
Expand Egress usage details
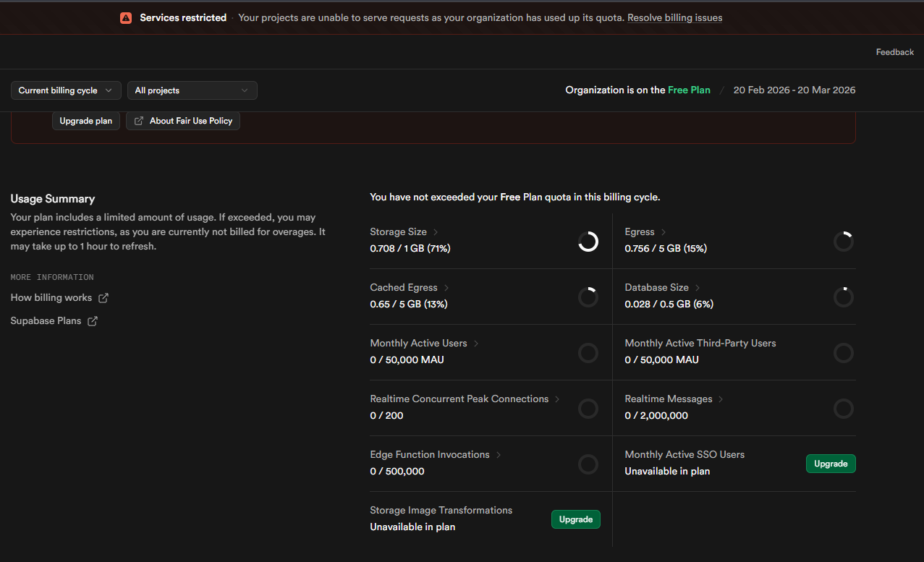coord(640,232)
